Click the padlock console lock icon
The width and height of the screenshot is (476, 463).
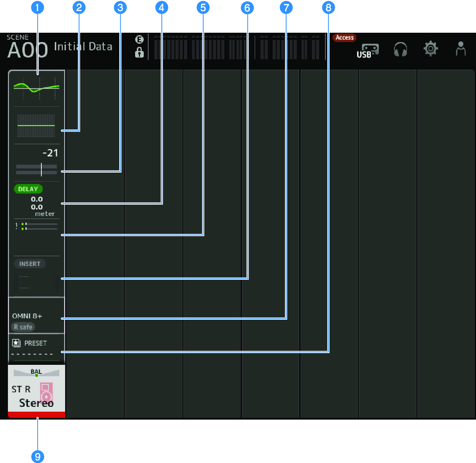point(139,52)
